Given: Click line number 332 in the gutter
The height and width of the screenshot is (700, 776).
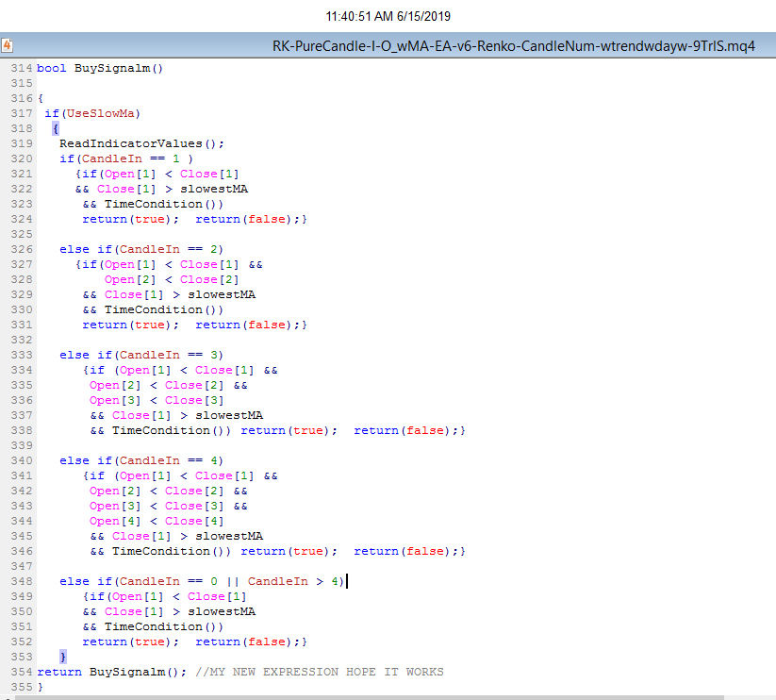Looking at the screenshot, I should click(22, 341).
